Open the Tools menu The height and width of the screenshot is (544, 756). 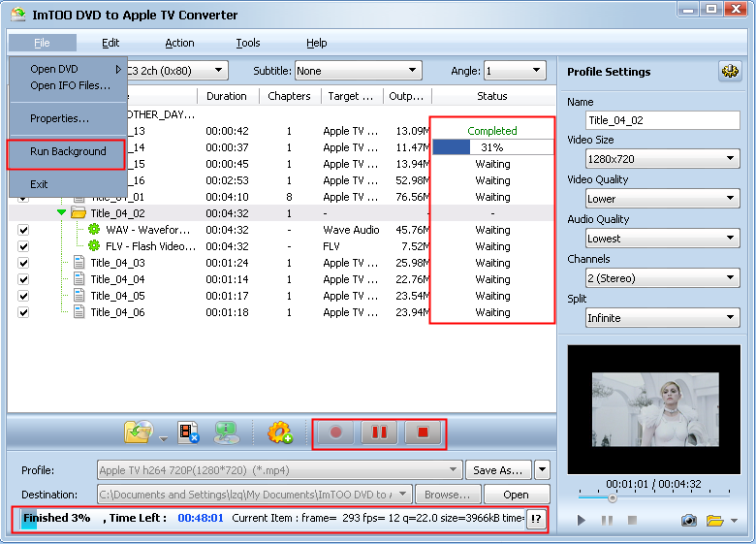(x=248, y=43)
